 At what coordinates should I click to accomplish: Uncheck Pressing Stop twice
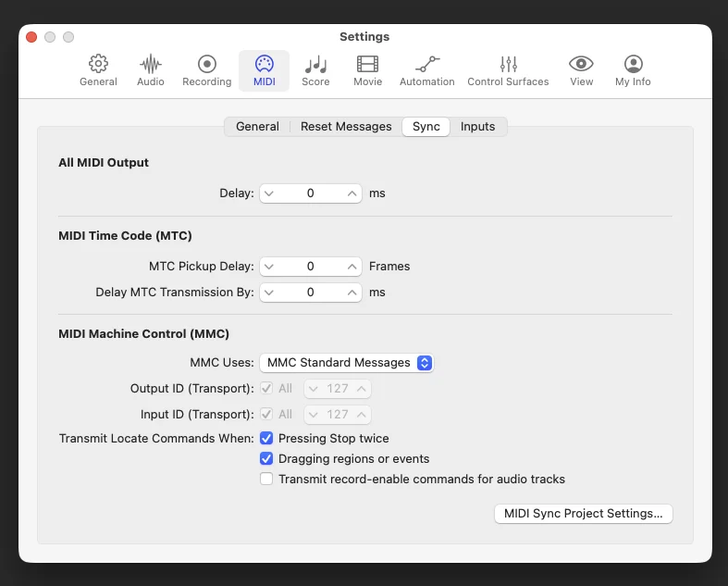click(x=266, y=438)
